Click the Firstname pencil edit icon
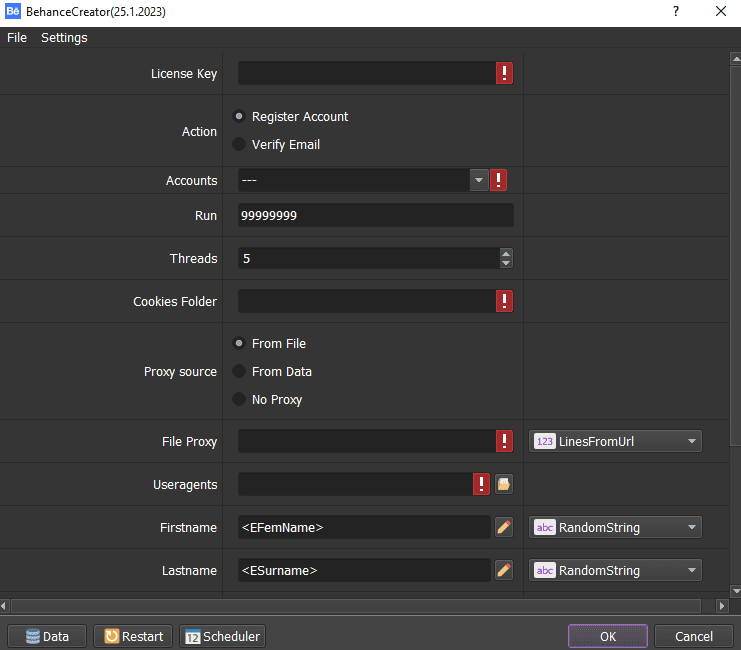Viewport: 741px width, 650px height. tap(504, 527)
